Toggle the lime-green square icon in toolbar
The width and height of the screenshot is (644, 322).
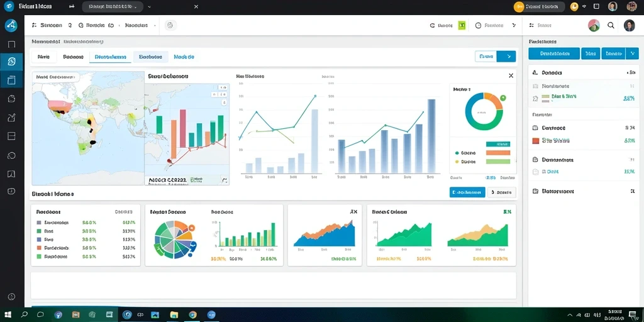click(x=462, y=25)
